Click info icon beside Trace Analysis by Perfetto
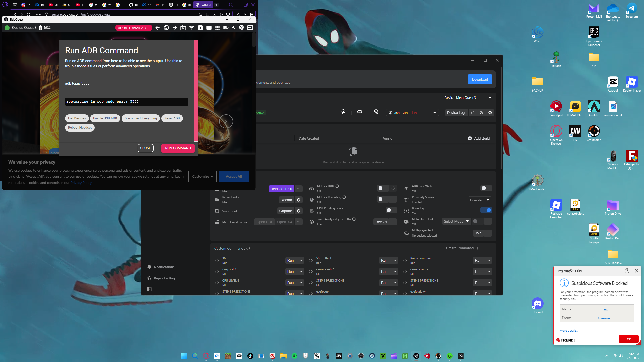Image resolution: width=644 pixels, height=362 pixels. click(x=354, y=219)
